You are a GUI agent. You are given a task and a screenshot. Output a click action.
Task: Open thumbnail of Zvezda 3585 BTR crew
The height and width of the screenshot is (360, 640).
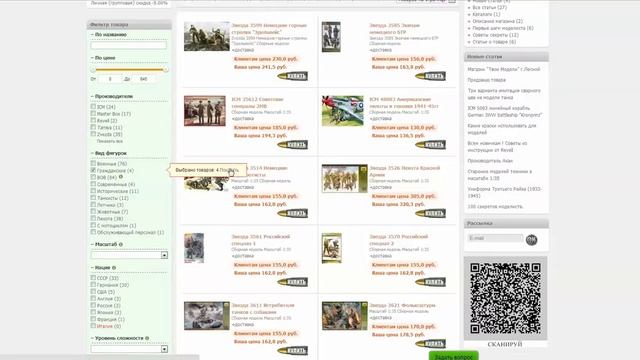(331, 37)
